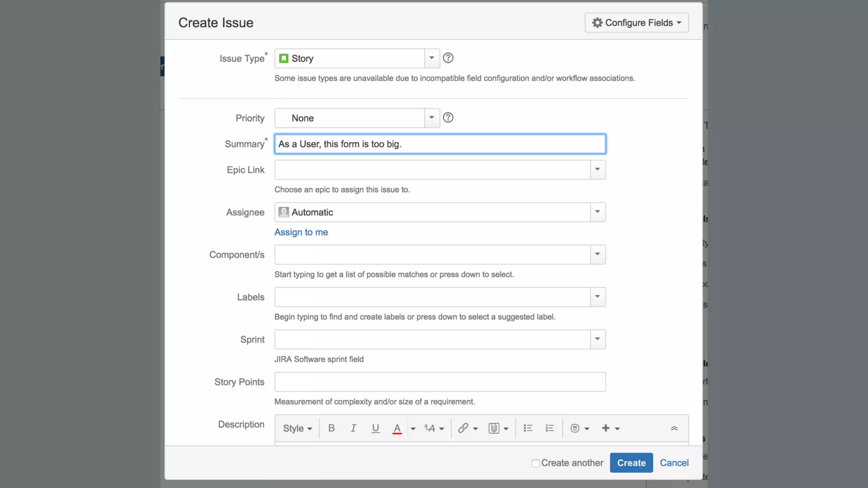The width and height of the screenshot is (868, 488).
Task: Expand the Issue Type dropdown arrow
Action: coord(431,58)
